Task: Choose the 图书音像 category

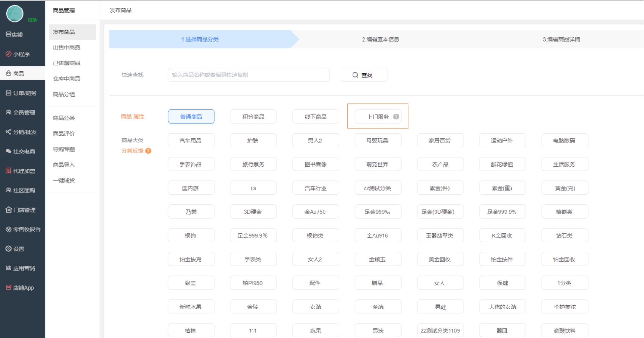Action: click(316, 164)
